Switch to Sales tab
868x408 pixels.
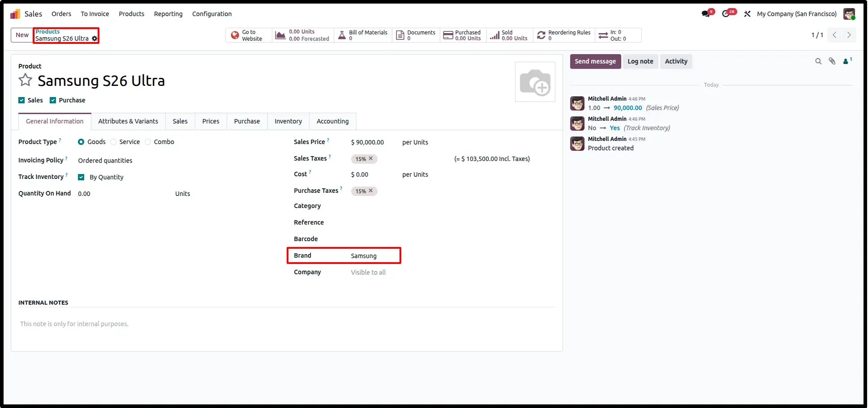(180, 121)
